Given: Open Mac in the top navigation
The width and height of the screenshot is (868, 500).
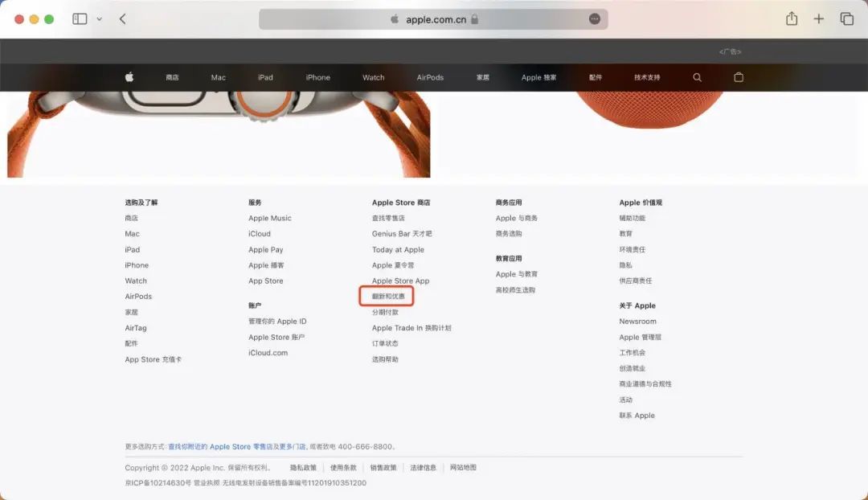Looking at the screenshot, I should pyautogui.click(x=218, y=77).
